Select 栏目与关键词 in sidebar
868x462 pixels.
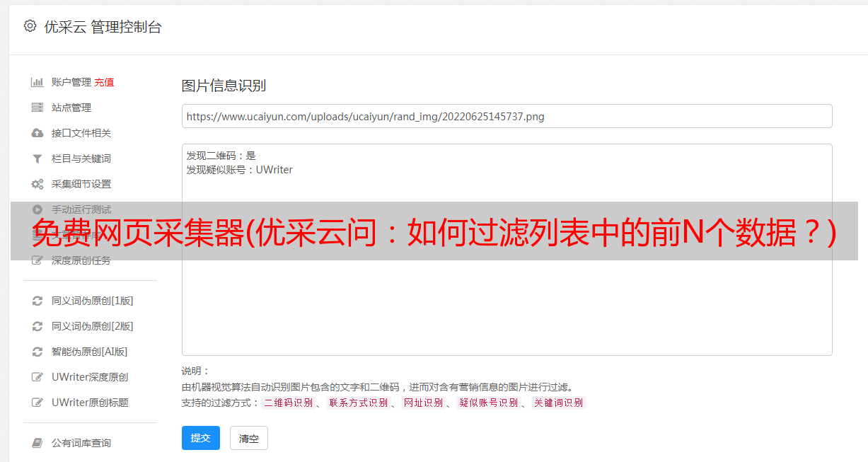pyautogui.click(x=81, y=158)
